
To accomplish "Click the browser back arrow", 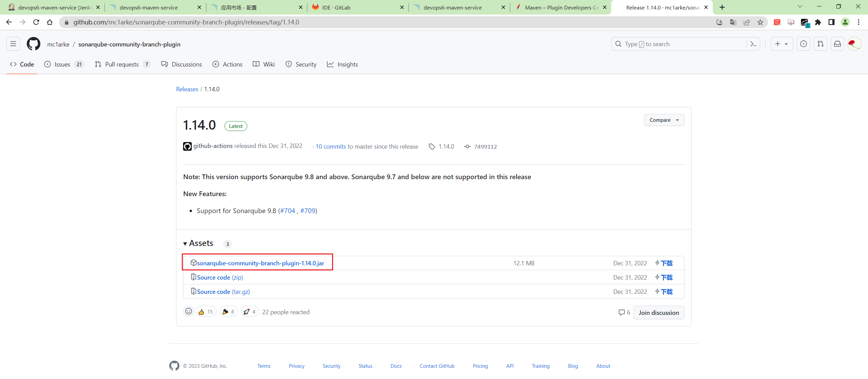I will coord(9,22).
